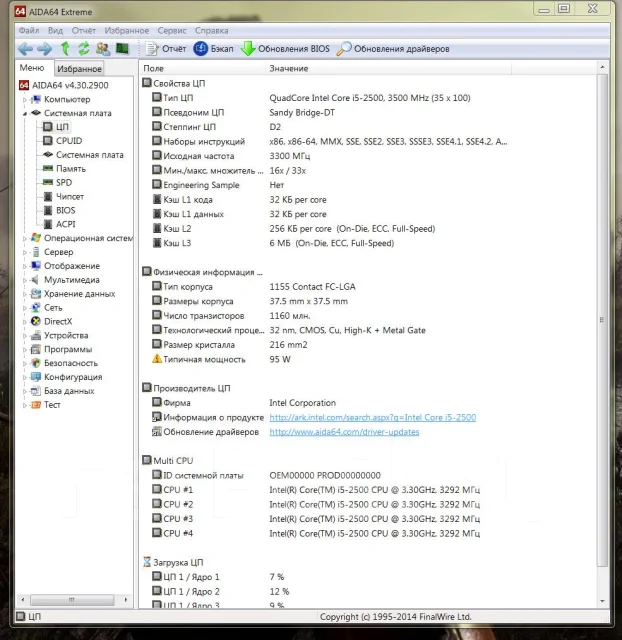This screenshot has width=622, height=640.
Task: Click the Загрузка ЦП hourglass icon
Action: point(147,562)
